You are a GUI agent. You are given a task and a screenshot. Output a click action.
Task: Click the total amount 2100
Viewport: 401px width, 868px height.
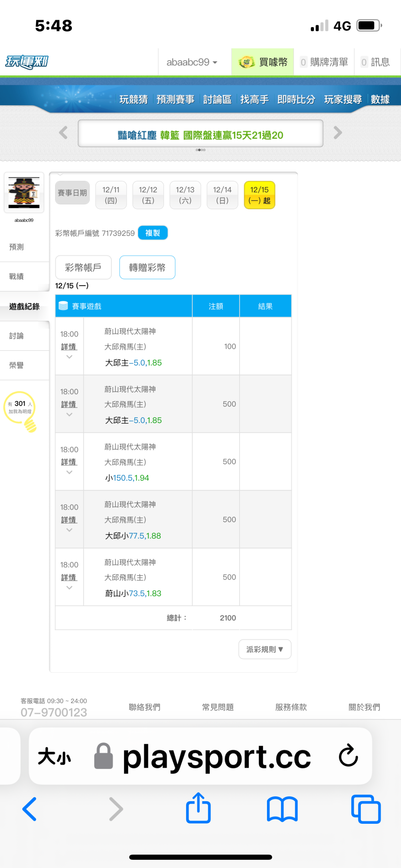228,618
